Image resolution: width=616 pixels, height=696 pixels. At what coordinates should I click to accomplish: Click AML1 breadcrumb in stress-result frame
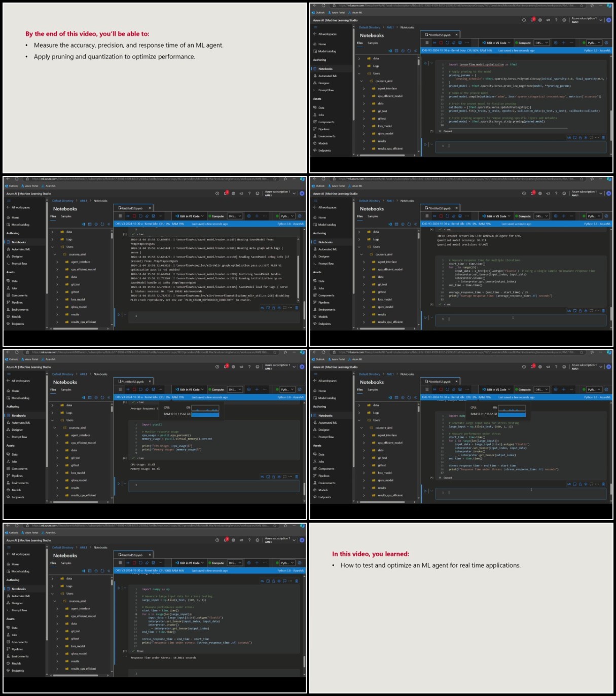[84, 547]
